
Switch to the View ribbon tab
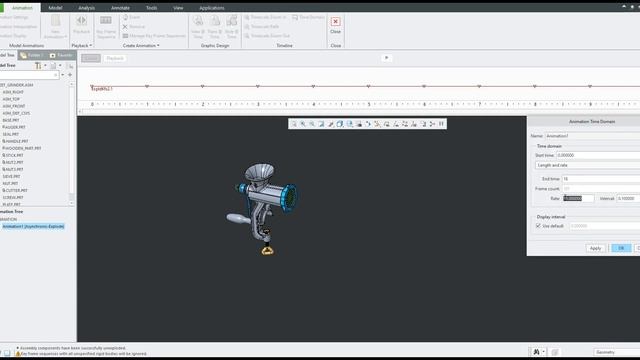(x=178, y=8)
